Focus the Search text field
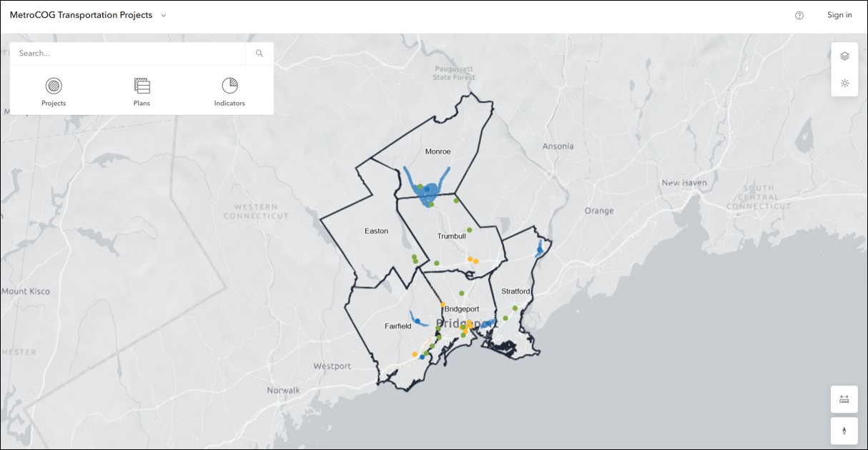The image size is (868, 450). (x=129, y=54)
